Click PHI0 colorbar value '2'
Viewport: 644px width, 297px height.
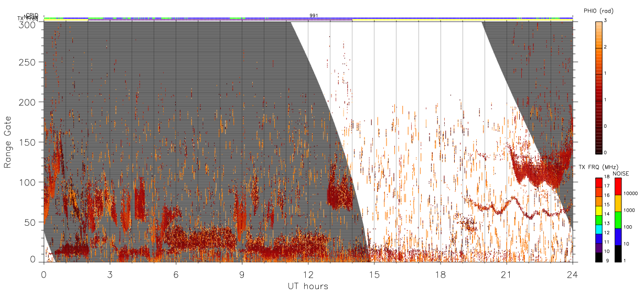(606, 48)
